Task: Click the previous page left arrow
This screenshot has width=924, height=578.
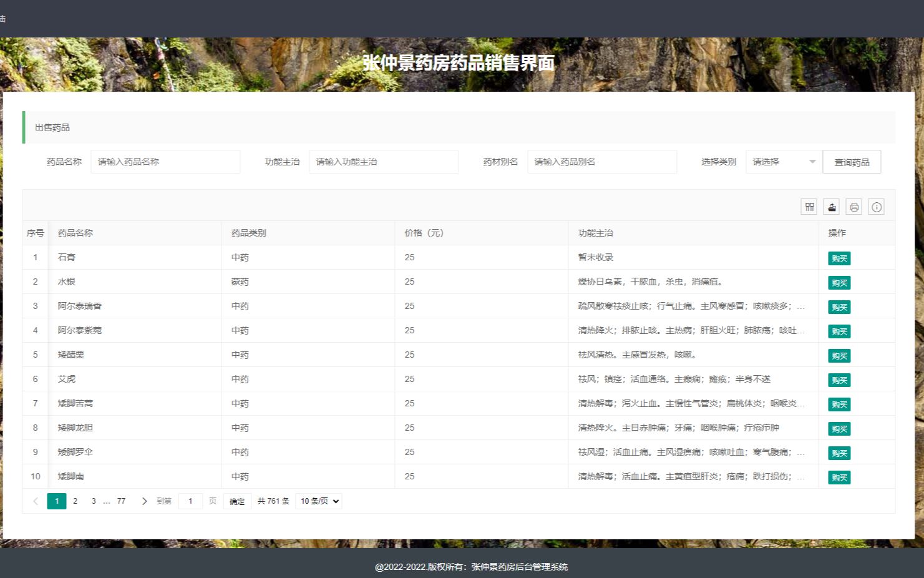Action: [x=36, y=501]
